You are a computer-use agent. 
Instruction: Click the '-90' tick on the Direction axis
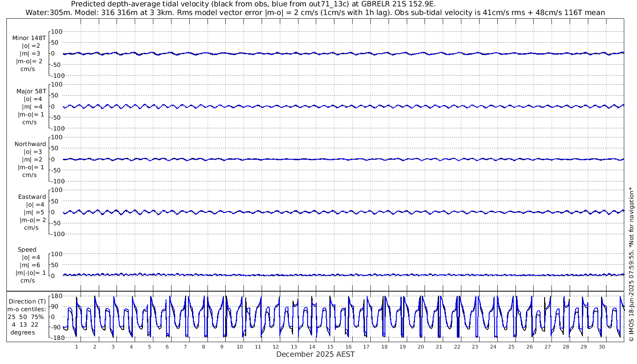tap(56, 327)
